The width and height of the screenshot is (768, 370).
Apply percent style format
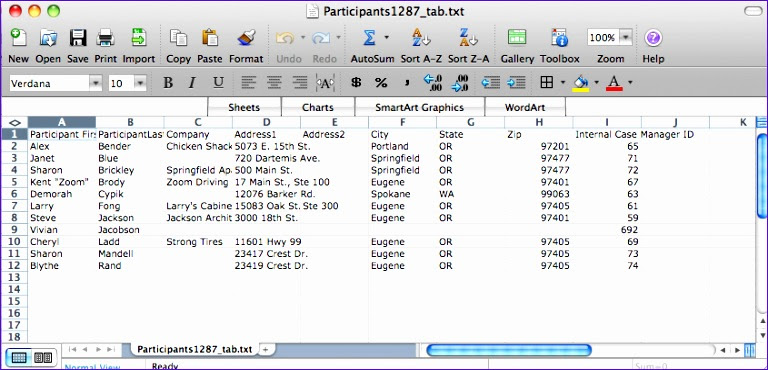coord(381,83)
